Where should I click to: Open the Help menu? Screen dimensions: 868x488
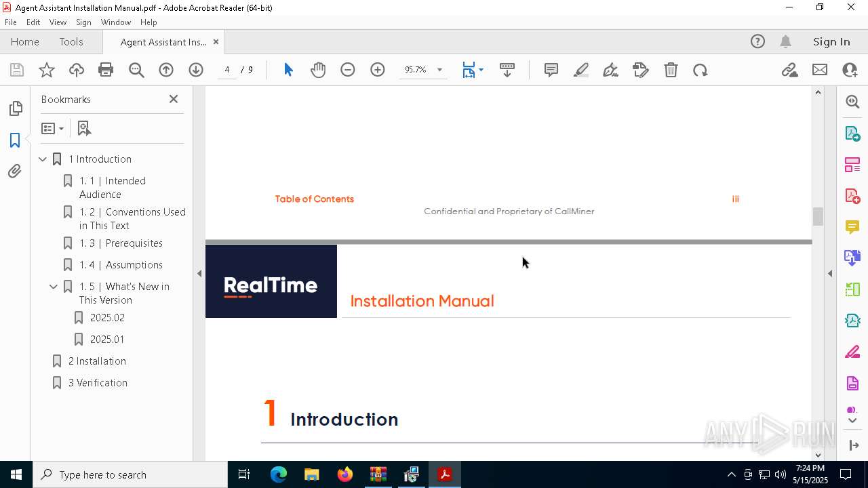coord(149,22)
